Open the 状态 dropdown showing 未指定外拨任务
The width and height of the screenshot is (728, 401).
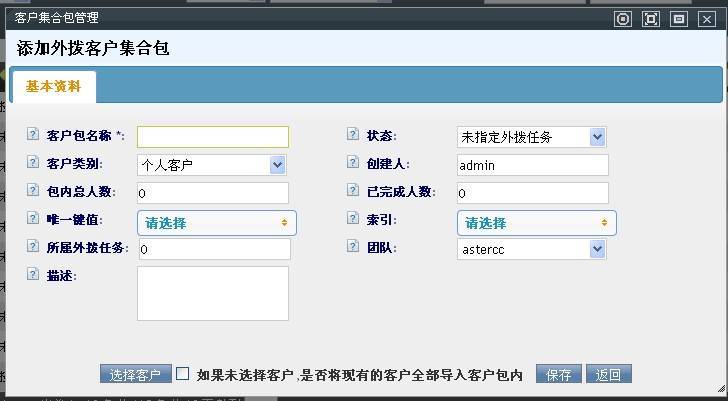click(532, 137)
